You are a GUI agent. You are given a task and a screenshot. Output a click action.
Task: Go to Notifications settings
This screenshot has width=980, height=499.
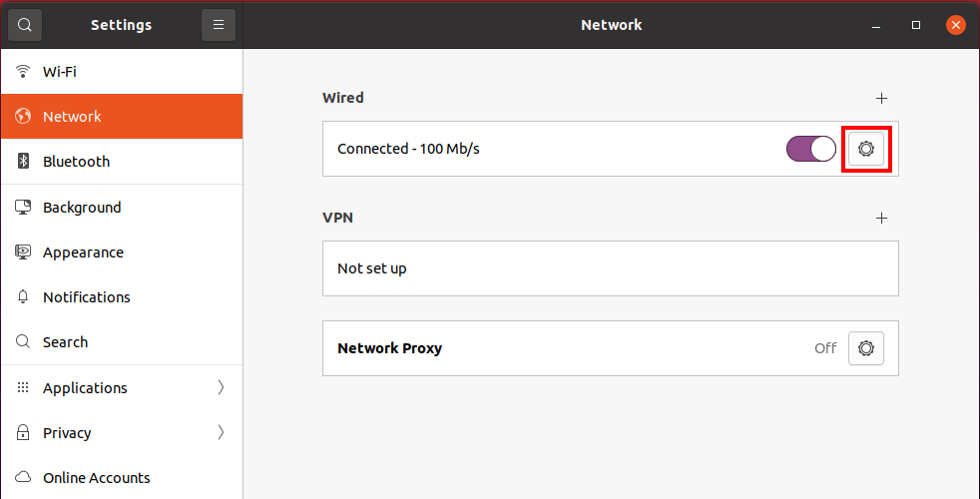[87, 297]
